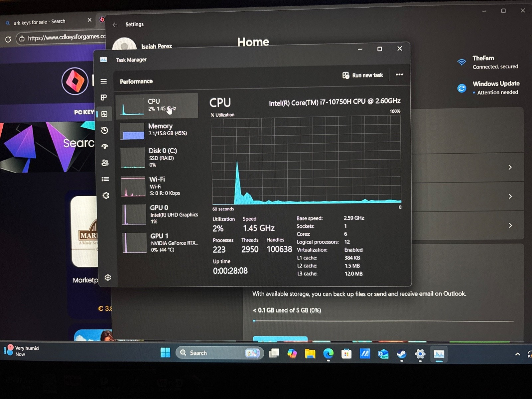Click the Processes count 223
This screenshot has width=532, height=399.
pyautogui.click(x=219, y=250)
